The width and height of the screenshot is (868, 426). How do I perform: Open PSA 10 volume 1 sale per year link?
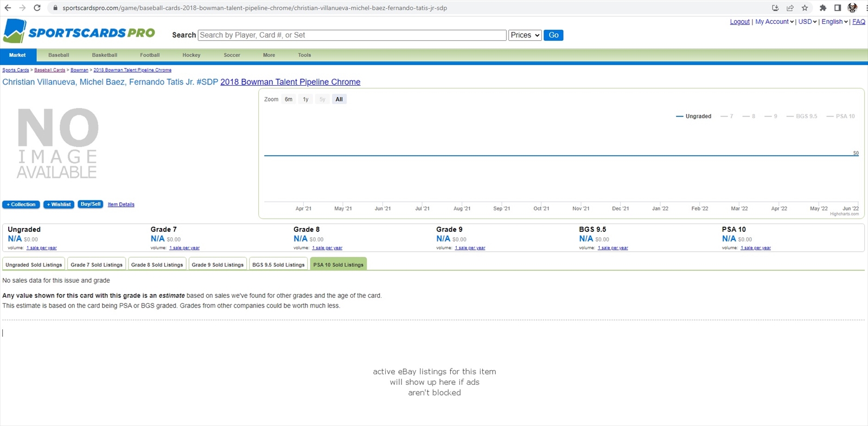pos(756,248)
